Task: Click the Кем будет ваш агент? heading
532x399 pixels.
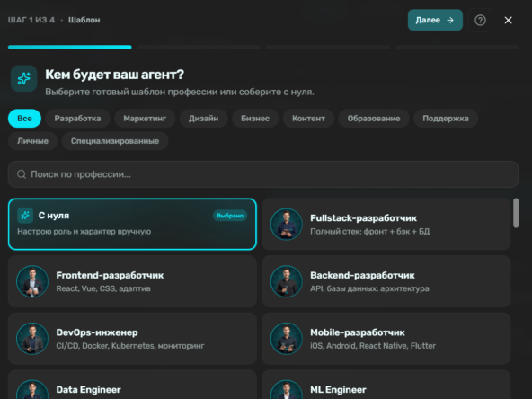Action: point(115,75)
